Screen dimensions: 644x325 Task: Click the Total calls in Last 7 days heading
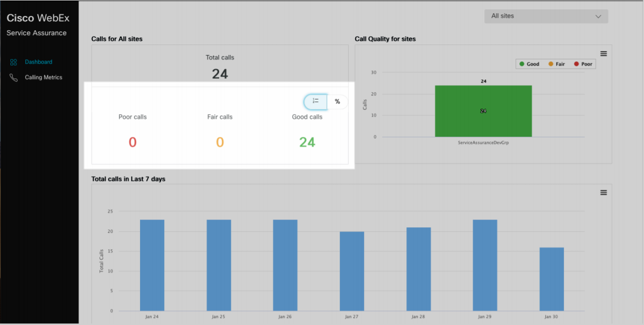[128, 179]
